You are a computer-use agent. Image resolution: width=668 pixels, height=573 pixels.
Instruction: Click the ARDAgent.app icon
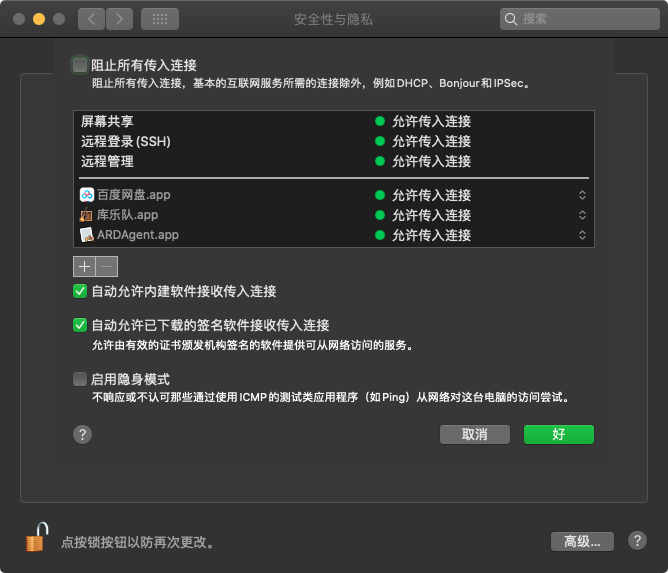click(x=87, y=235)
